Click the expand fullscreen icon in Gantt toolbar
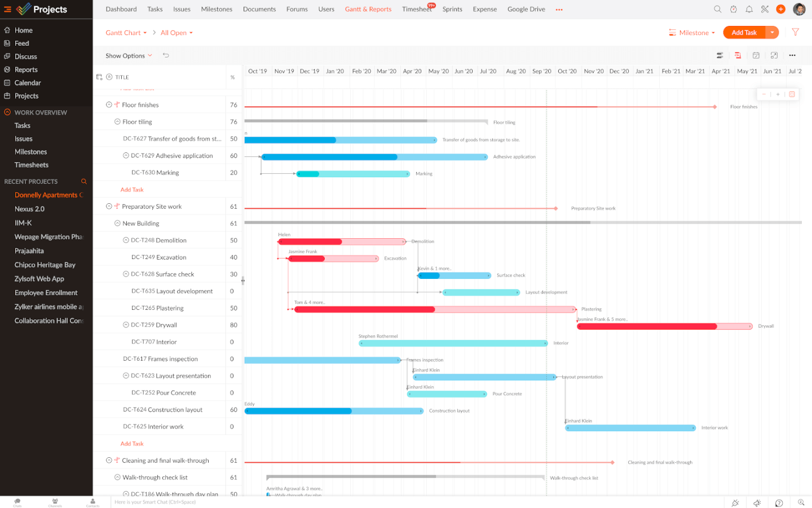The width and height of the screenshot is (812, 508). 774,55
